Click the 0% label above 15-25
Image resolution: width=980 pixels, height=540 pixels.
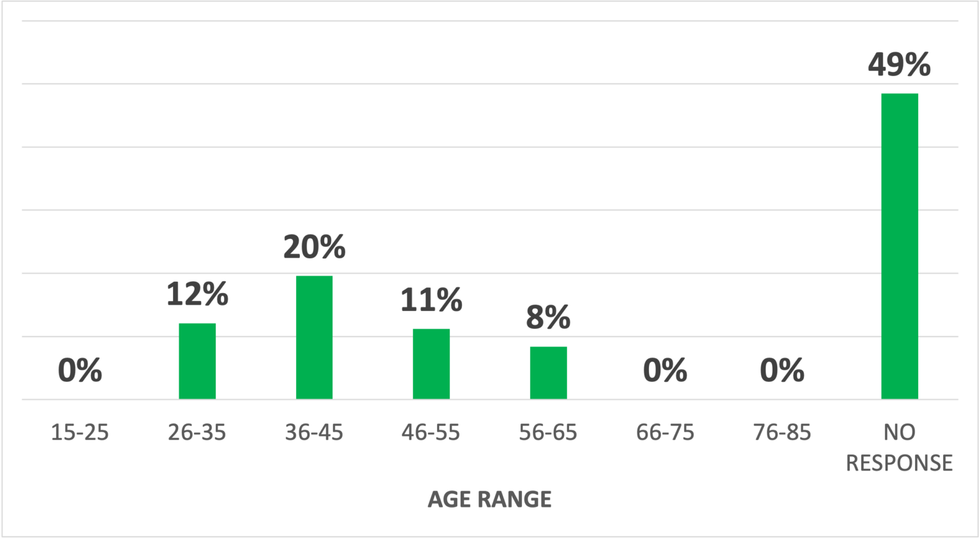click(80, 370)
